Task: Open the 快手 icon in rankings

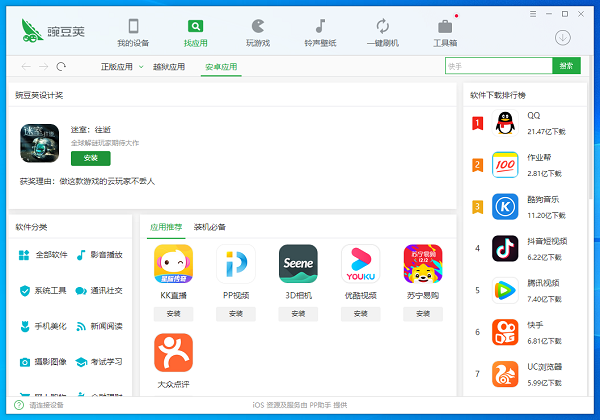Action: [x=505, y=332]
